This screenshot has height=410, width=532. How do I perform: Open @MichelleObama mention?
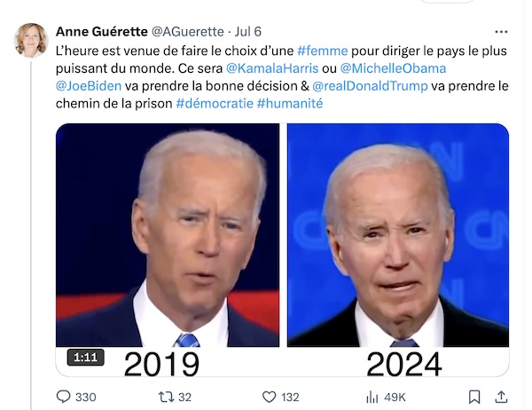tap(393, 68)
